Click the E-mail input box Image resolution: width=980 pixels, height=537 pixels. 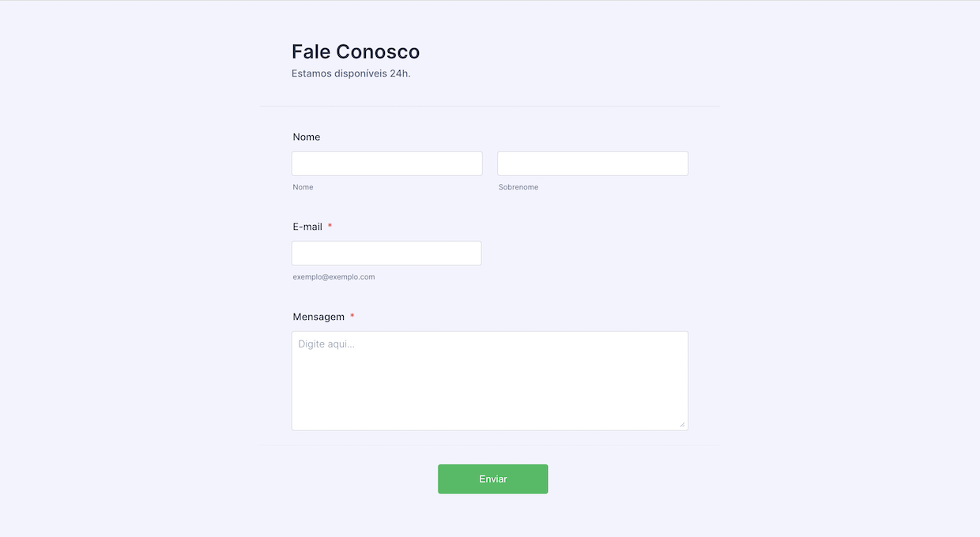click(x=386, y=253)
